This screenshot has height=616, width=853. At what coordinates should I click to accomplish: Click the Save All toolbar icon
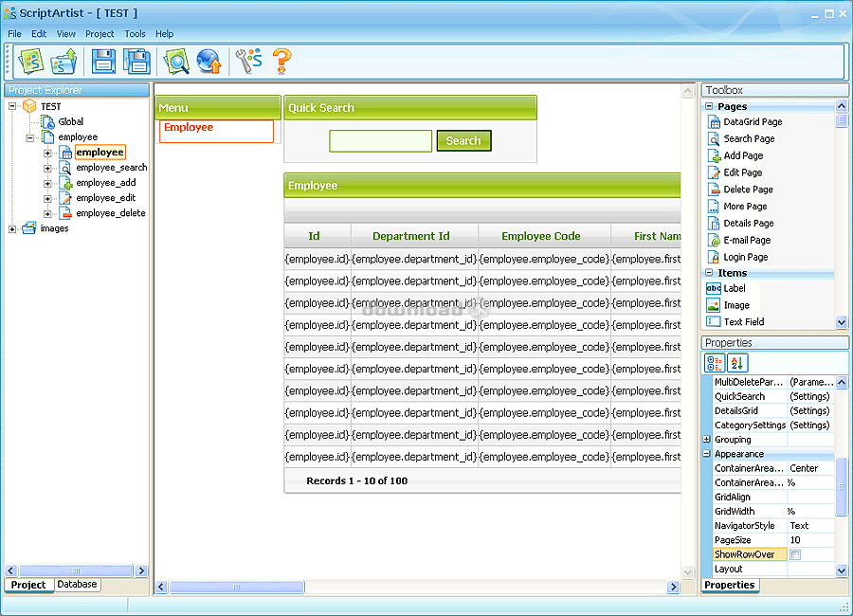coord(136,62)
